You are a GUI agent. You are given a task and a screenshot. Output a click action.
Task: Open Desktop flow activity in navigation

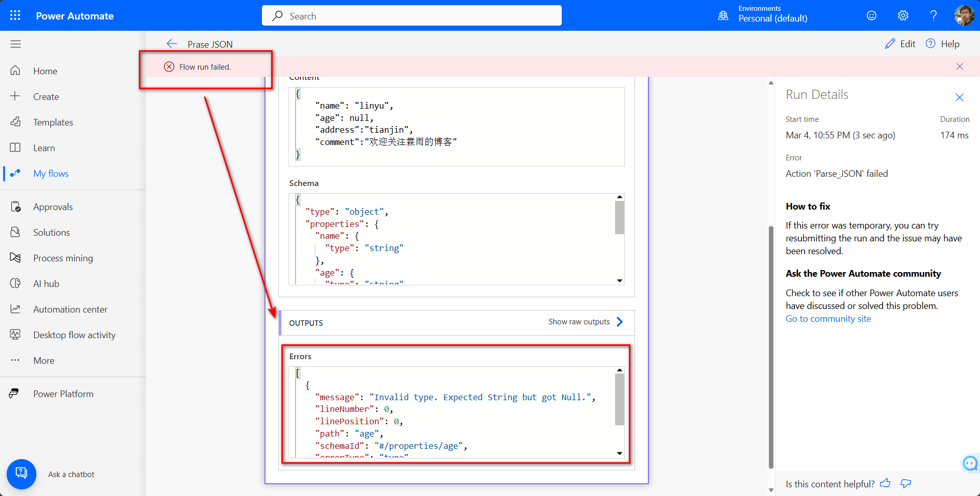74,335
